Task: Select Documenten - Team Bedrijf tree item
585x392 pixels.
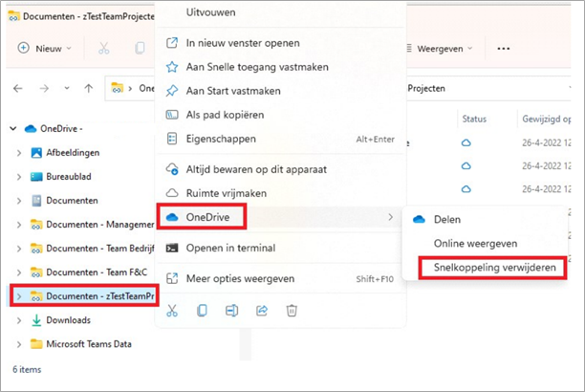Action: click(x=84, y=249)
